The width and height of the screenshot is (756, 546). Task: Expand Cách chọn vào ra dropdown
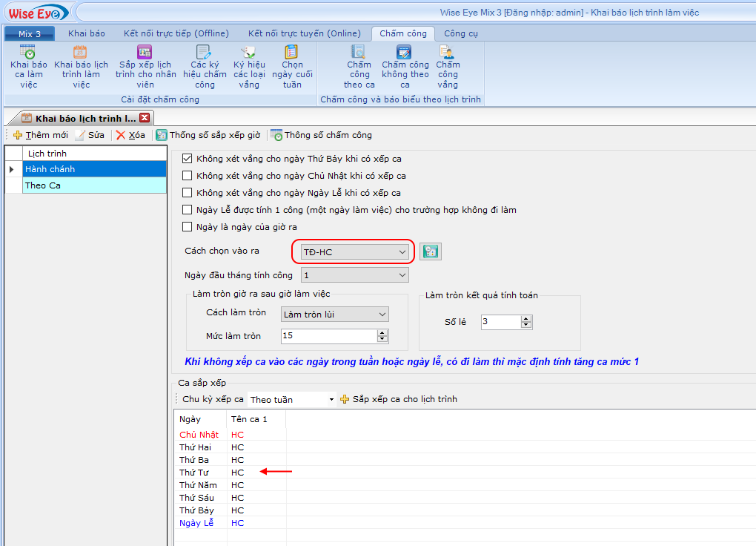click(402, 252)
